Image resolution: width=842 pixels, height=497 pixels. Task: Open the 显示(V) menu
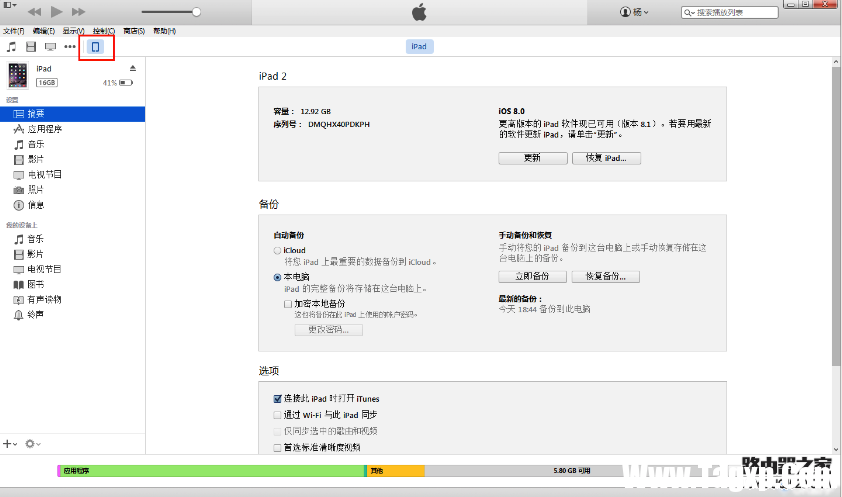click(74, 31)
